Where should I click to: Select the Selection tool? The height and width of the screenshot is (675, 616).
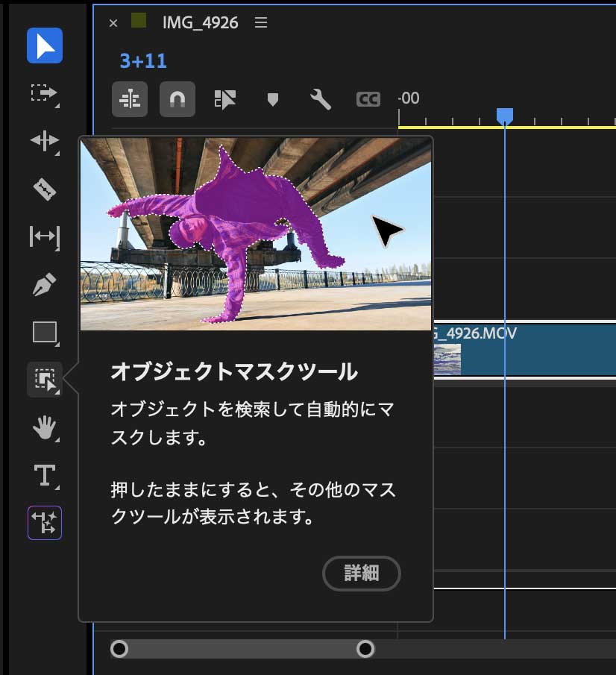(x=44, y=46)
